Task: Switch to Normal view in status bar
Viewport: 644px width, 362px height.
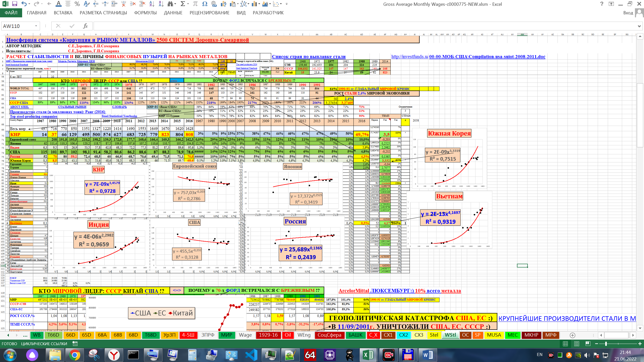Action: 565,344
